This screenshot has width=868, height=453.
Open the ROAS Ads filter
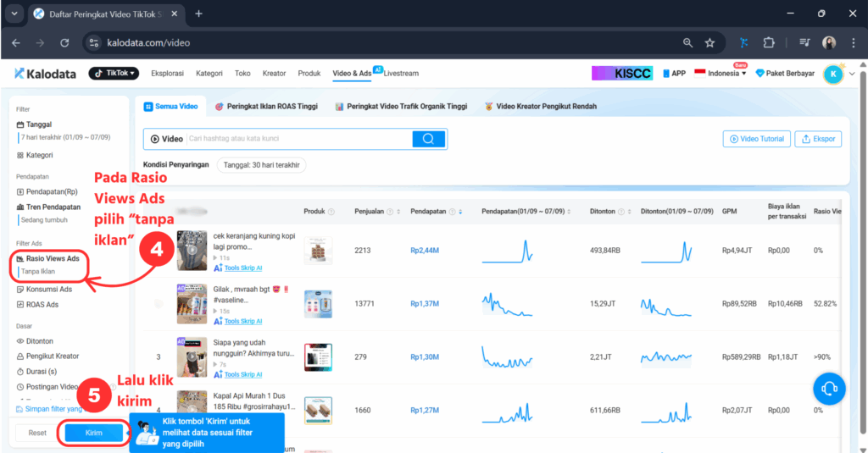point(37,305)
